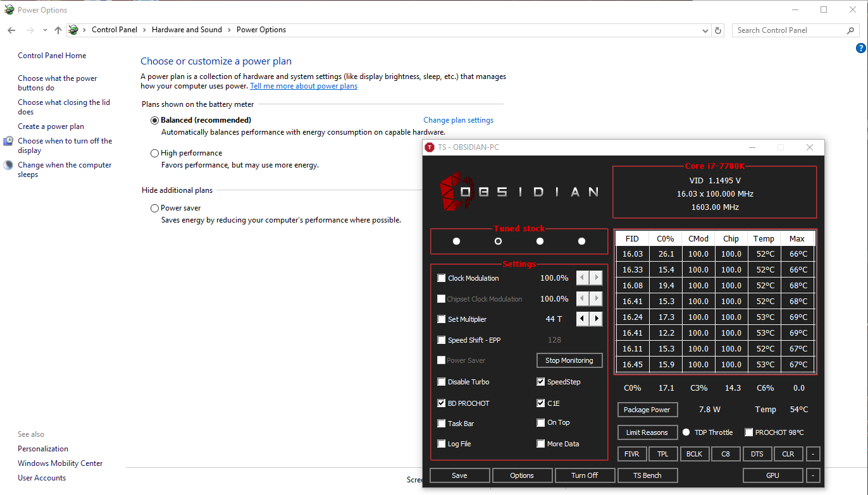Click the minus button beside GPU

813,475
